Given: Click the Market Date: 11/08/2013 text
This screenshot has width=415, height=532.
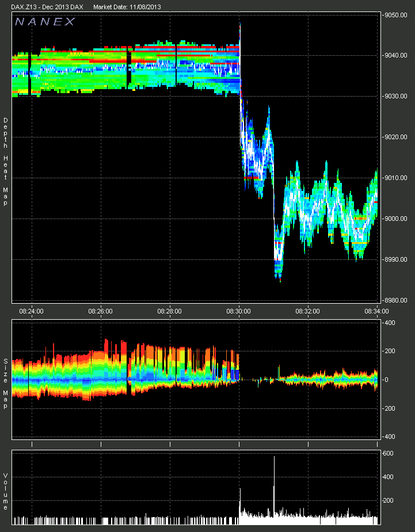Looking at the screenshot, I should 127,7.
